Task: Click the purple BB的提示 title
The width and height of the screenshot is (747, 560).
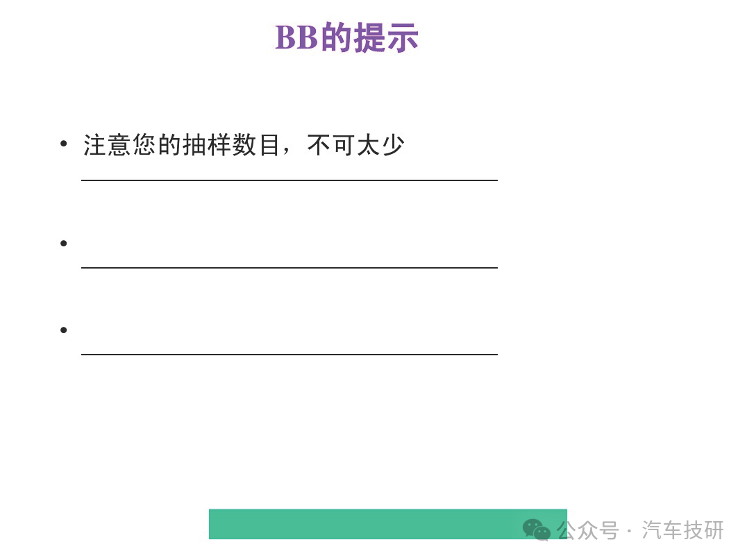Action: pos(346,37)
